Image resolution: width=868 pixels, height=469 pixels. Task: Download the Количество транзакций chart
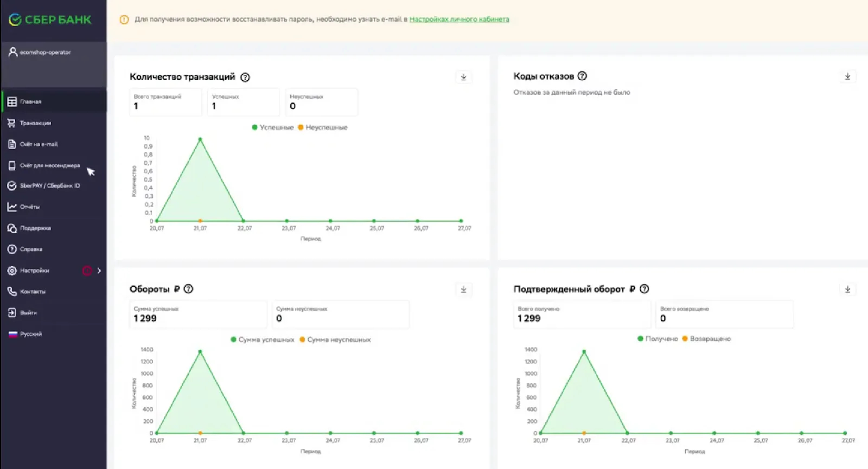pos(463,77)
